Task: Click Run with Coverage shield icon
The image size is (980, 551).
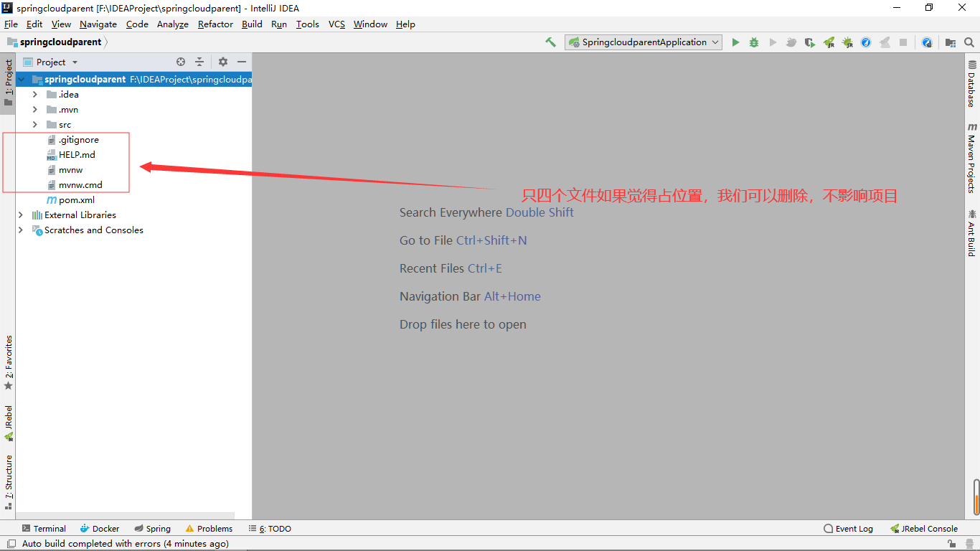Action: pos(810,42)
